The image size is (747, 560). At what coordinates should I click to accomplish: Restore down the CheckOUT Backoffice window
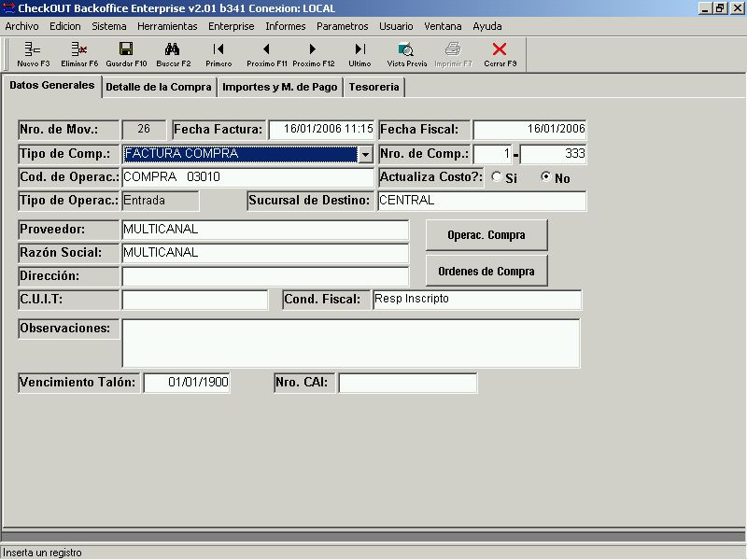coord(720,8)
